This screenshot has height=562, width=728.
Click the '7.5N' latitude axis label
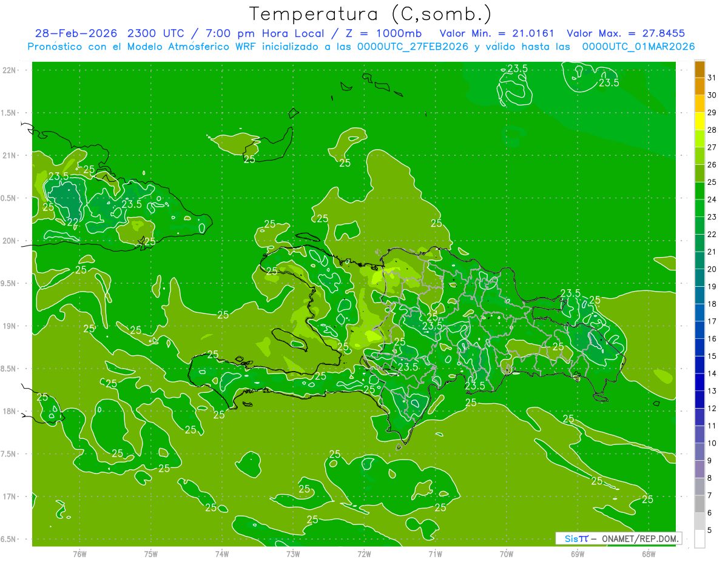[8, 453]
